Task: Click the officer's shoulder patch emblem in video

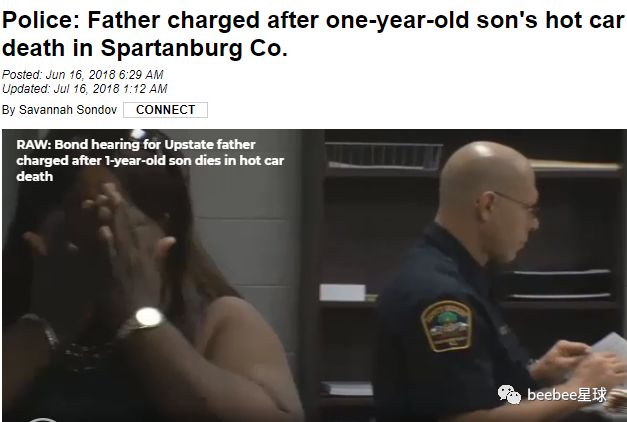Action: 446,326
